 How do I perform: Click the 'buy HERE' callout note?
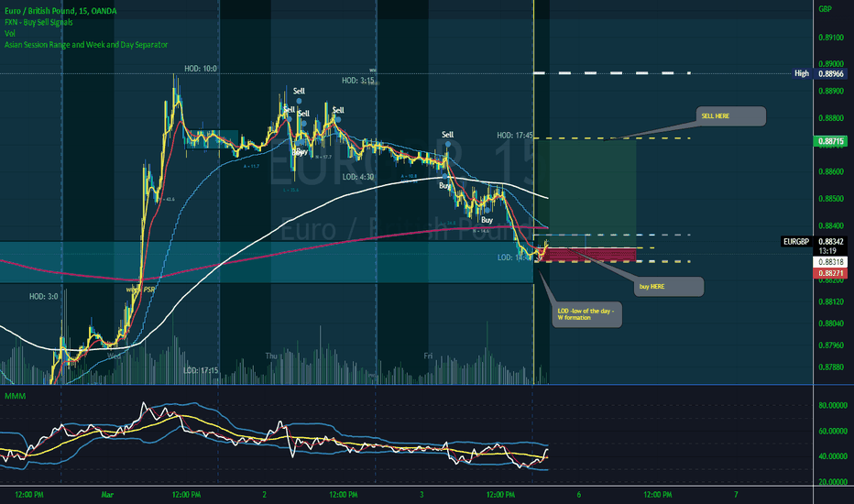668,287
